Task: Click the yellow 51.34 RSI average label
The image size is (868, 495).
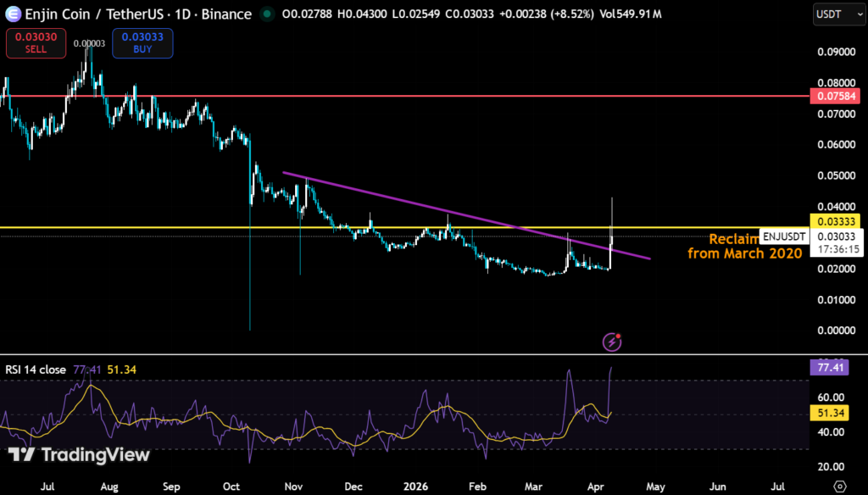Action: 828,413
